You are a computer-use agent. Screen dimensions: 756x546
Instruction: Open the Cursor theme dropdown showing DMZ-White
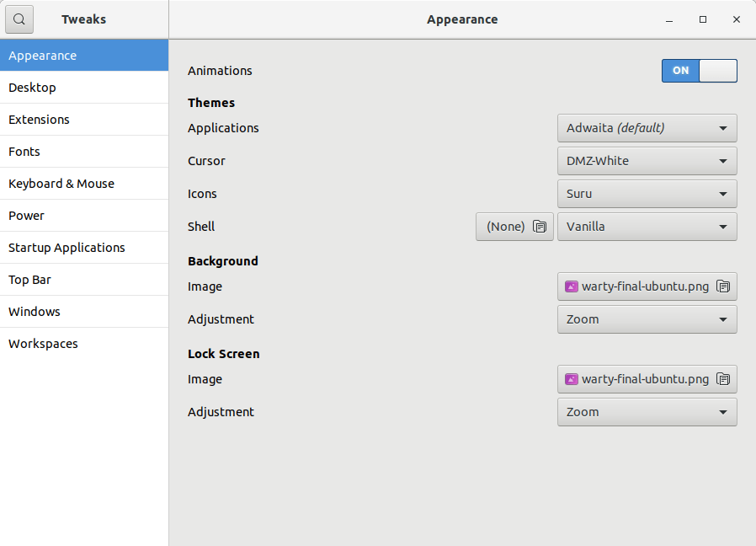pos(647,161)
